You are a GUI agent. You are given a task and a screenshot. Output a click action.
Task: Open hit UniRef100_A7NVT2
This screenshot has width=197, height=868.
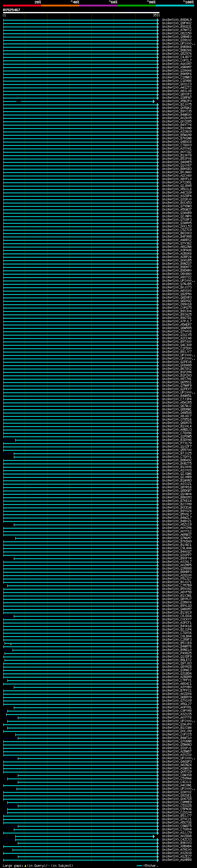(x=177, y=30)
